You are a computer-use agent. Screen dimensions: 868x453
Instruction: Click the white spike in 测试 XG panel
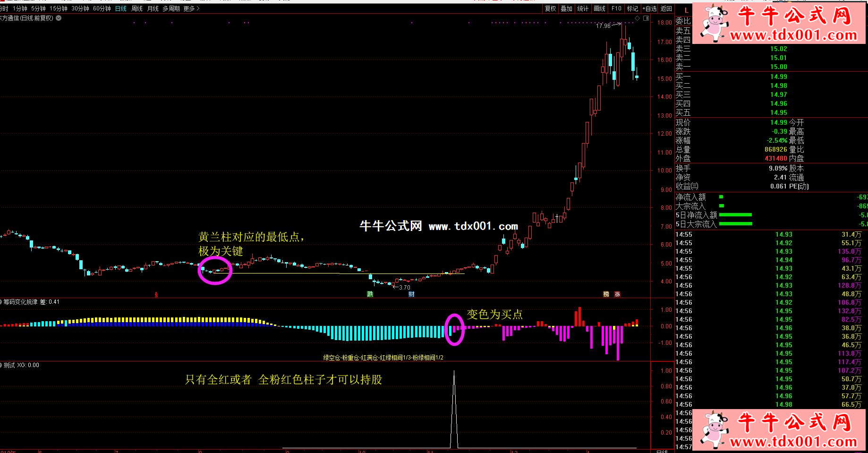(x=454, y=406)
